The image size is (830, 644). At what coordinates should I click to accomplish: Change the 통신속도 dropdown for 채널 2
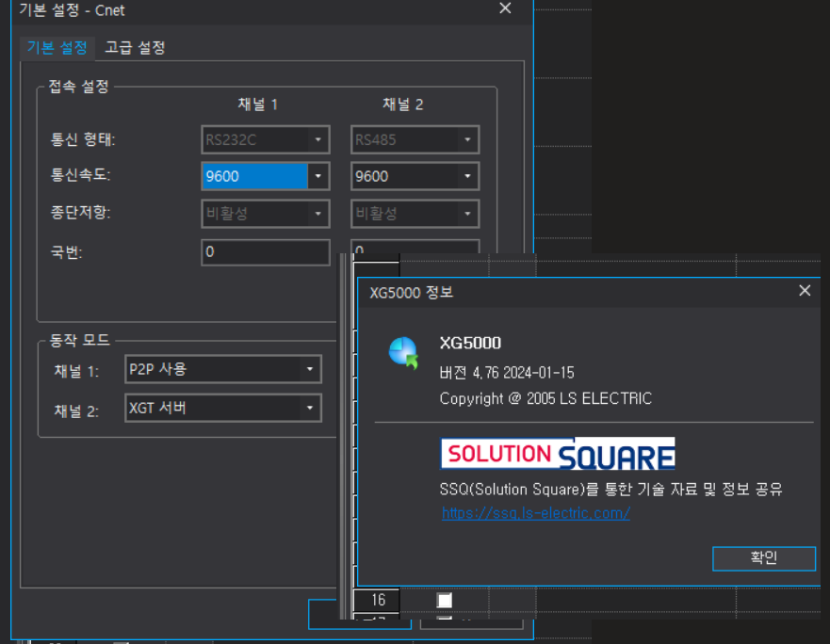pos(468,176)
